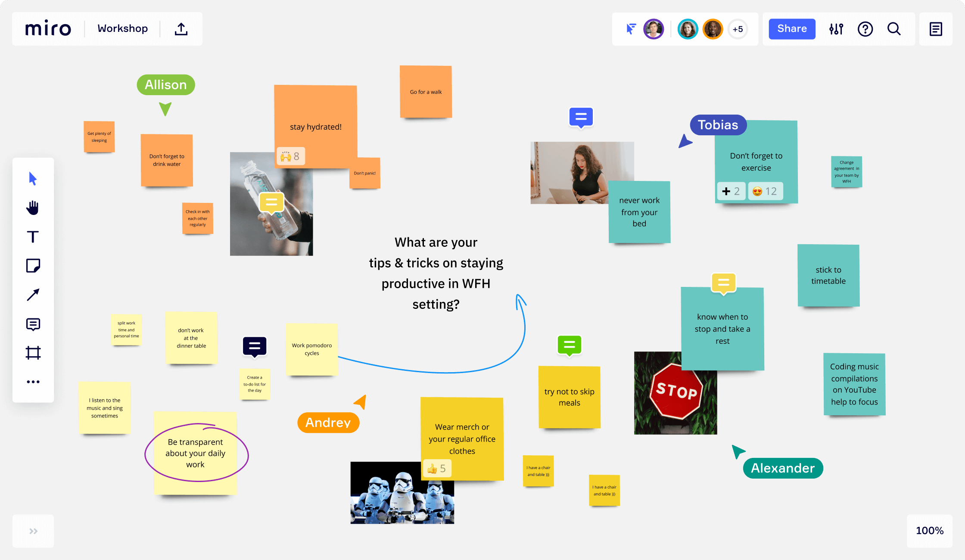Open the search panel
This screenshot has height=560, width=965.
click(893, 29)
